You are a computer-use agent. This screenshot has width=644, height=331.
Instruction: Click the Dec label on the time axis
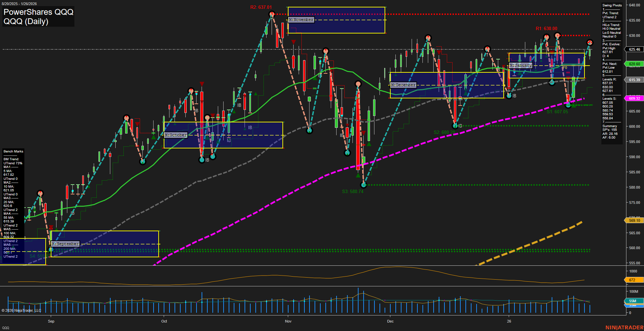[x=390, y=321]
